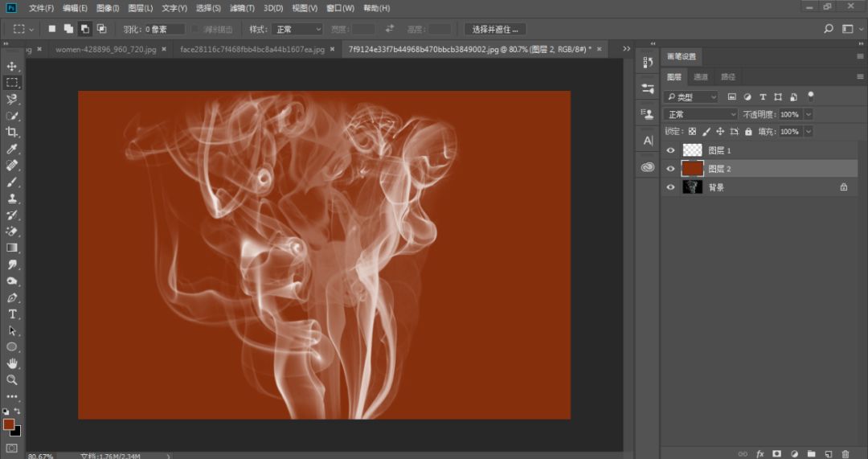Screen dimensions: 868x459
Task: Select the Eraser tool
Action: pyautogui.click(x=11, y=232)
